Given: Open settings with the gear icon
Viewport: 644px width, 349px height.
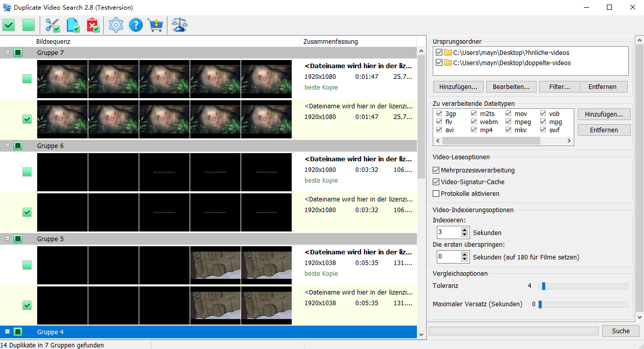Looking at the screenshot, I should pyautogui.click(x=116, y=25).
